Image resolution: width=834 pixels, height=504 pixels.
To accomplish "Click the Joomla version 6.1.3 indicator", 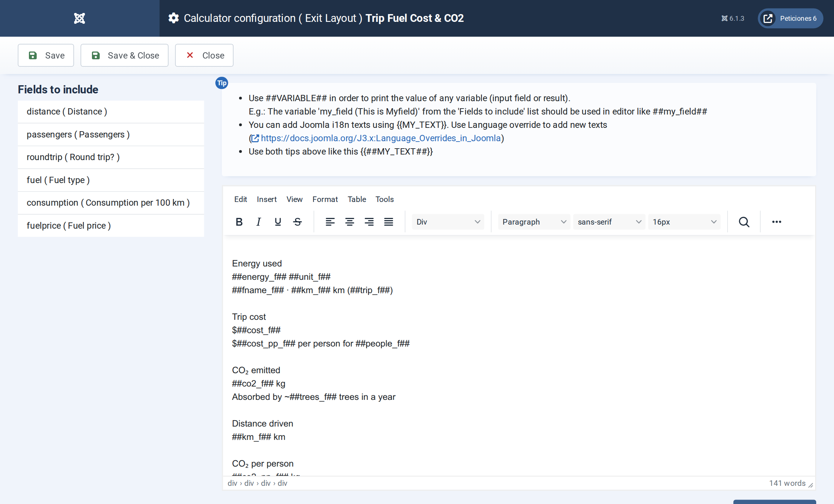I will tap(732, 18).
